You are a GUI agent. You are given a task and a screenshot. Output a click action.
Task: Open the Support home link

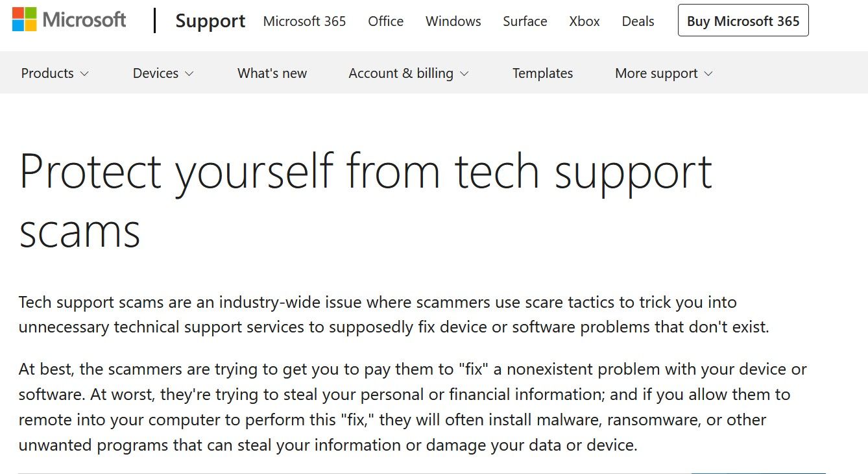coord(210,21)
